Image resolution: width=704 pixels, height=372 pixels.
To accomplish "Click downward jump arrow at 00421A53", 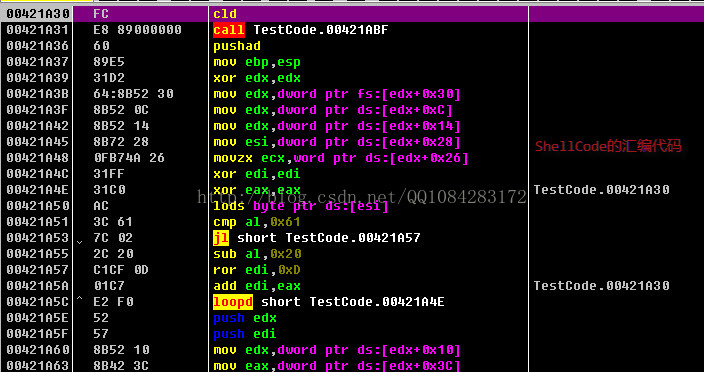I will pos(79,242).
